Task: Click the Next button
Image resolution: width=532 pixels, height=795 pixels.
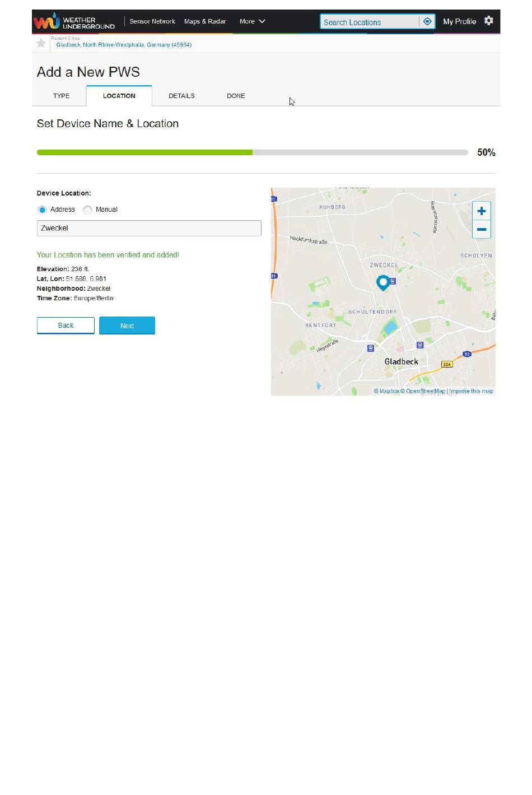Action: 127,326
